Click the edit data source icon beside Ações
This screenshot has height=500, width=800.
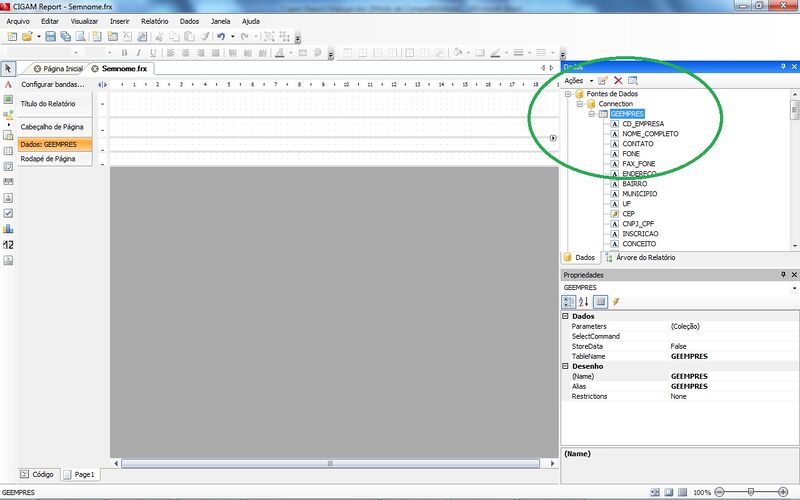[603, 81]
